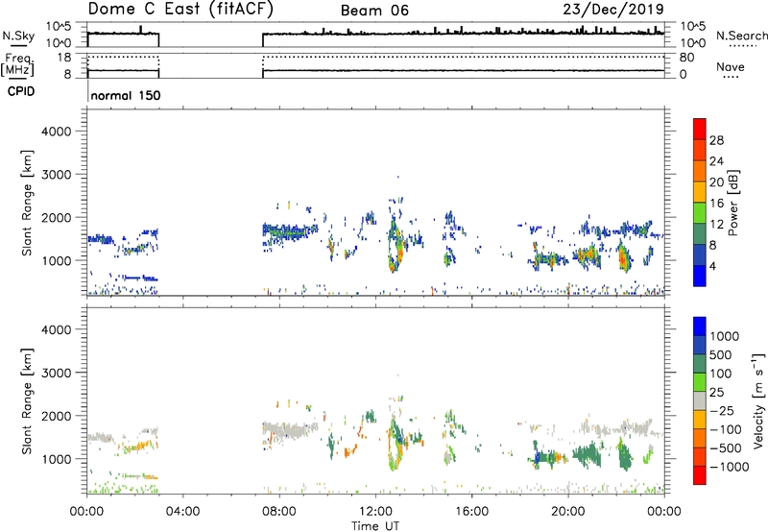Select the '4' label on Power colorbar
Image resolution: width=768 pixels, height=532 pixels.
click(713, 267)
